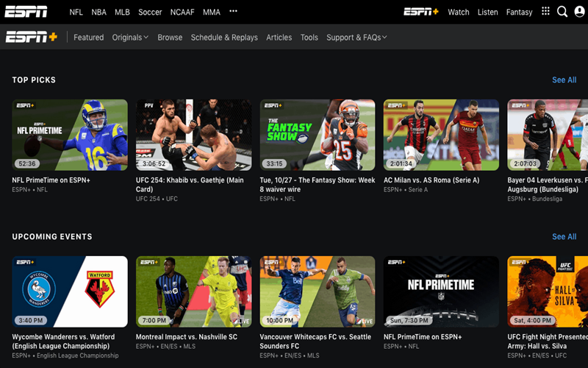
Task: Open Schedule & Replays tab
Action: 224,38
